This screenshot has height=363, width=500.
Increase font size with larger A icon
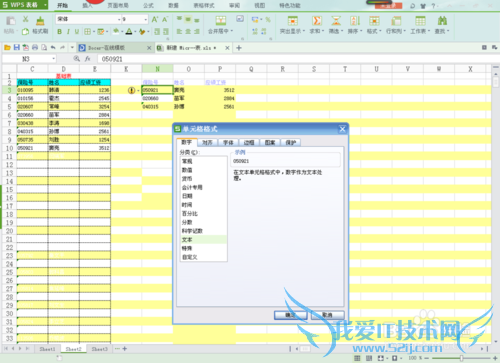tap(155, 20)
